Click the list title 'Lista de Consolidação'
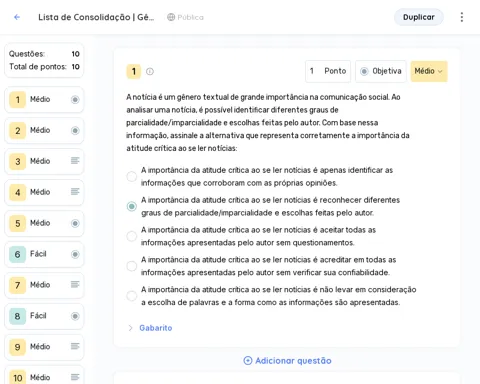The image size is (480, 384). (96, 17)
